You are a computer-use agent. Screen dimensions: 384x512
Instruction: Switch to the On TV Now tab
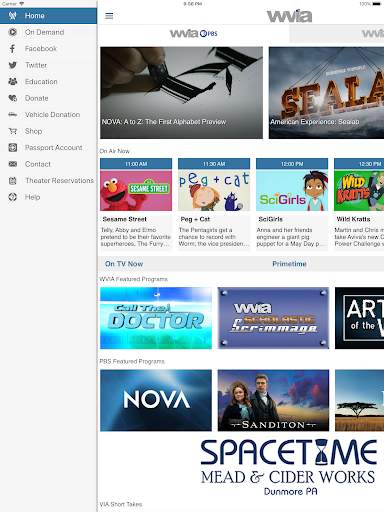(x=124, y=264)
